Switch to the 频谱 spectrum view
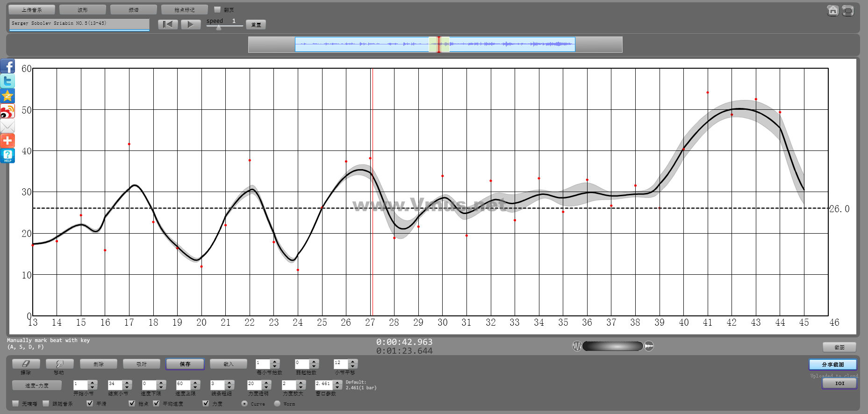The image size is (868, 414). pos(134,9)
